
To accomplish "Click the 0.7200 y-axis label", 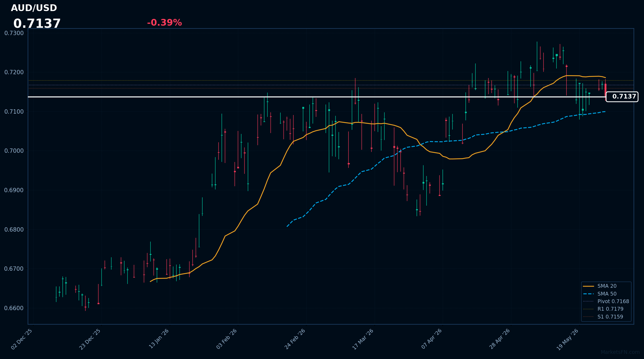I will (x=14, y=72).
